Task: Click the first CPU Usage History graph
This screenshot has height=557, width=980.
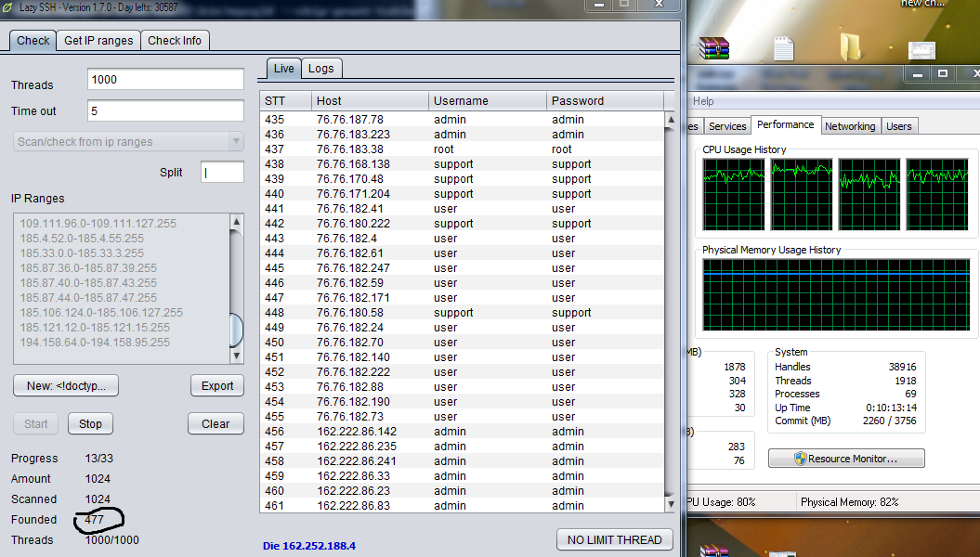Action: (734, 194)
